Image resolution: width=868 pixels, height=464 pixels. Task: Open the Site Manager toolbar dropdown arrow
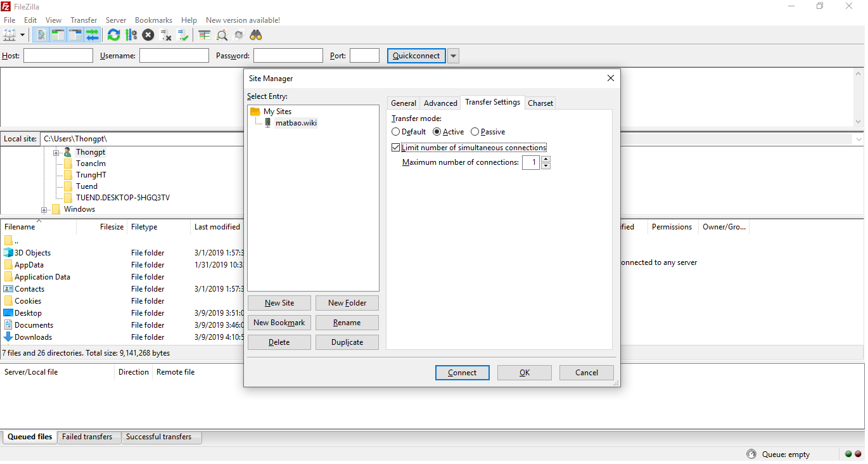pyautogui.click(x=23, y=35)
